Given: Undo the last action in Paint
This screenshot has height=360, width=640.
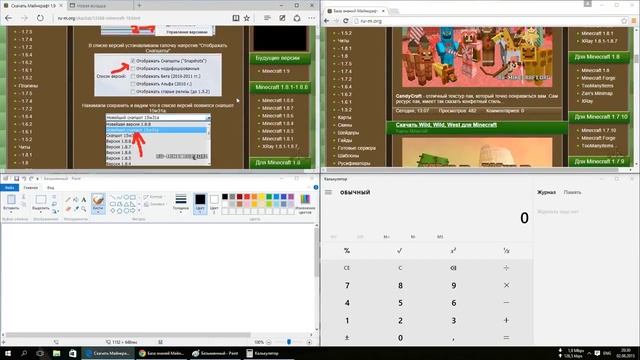Looking at the screenshot, I should pyautogui.click(x=24, y=178).
